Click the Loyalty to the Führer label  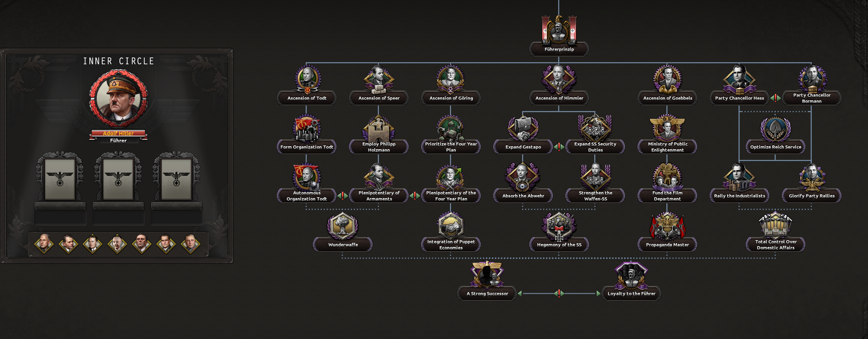tap(631, 294)
